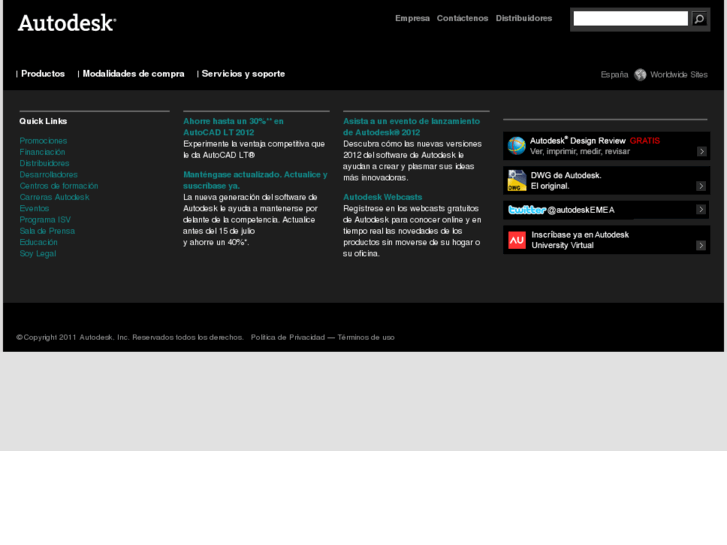Open the Design Review globe icon

click(516, 146)
